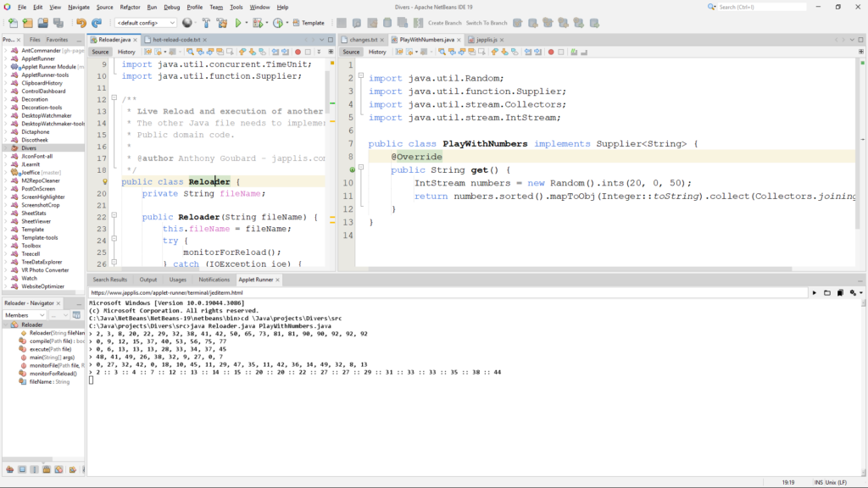Open the default config dropdown

146,23
